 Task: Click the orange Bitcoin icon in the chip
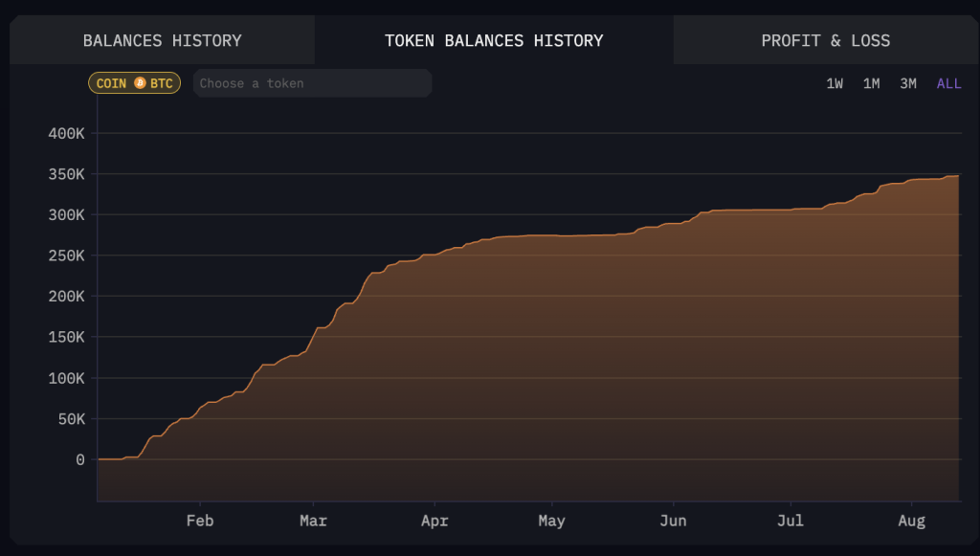[140, 83]
